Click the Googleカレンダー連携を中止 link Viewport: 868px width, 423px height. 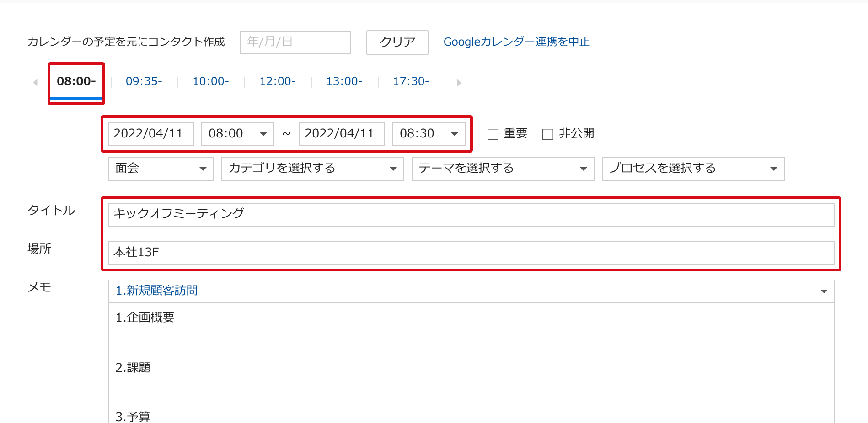pos(516,42)
